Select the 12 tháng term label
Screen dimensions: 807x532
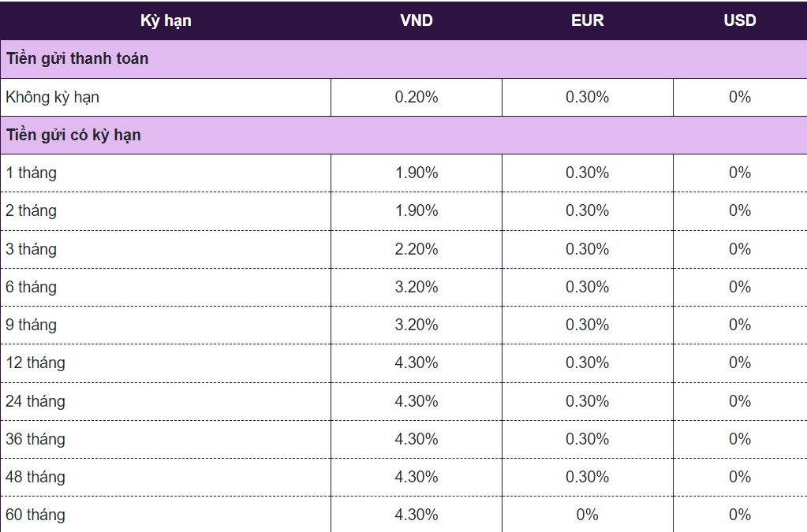(x=35, y=363)
